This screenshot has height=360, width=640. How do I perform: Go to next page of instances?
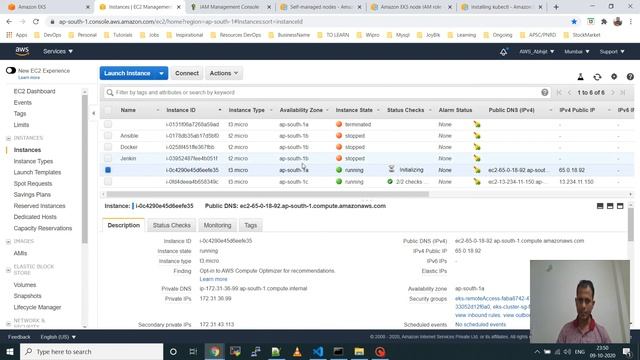pyautogui.click(x=613, y=93)
